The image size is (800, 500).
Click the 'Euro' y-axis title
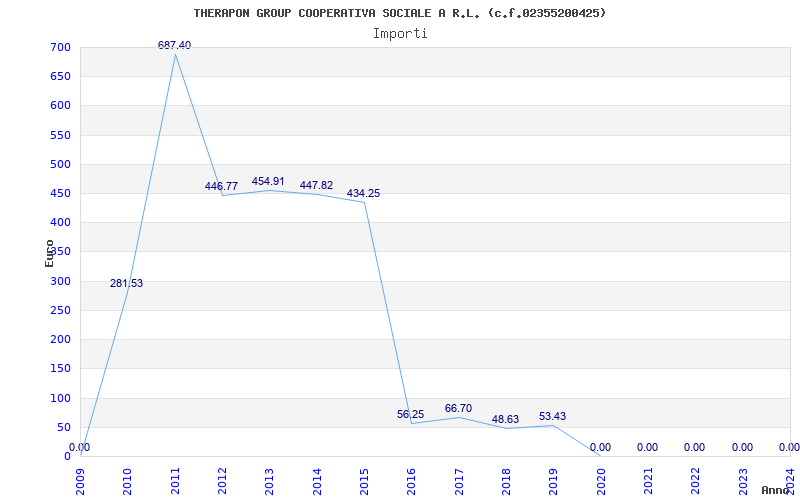coord(49,253)
